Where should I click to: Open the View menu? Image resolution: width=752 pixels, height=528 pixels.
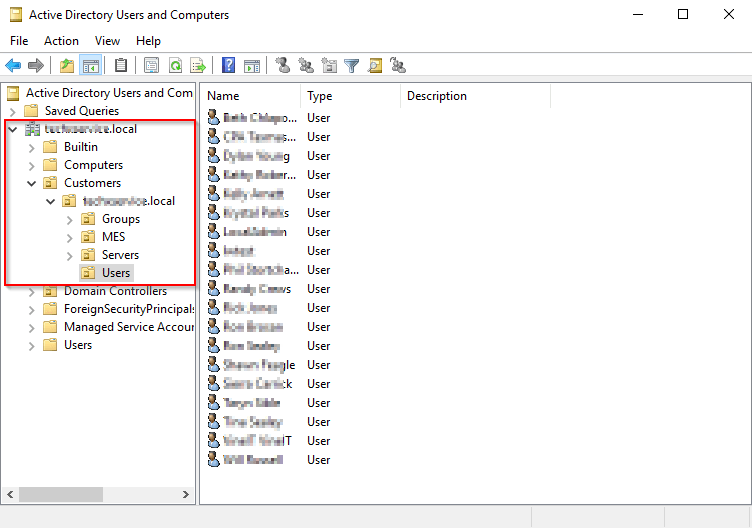click(107, 41)
